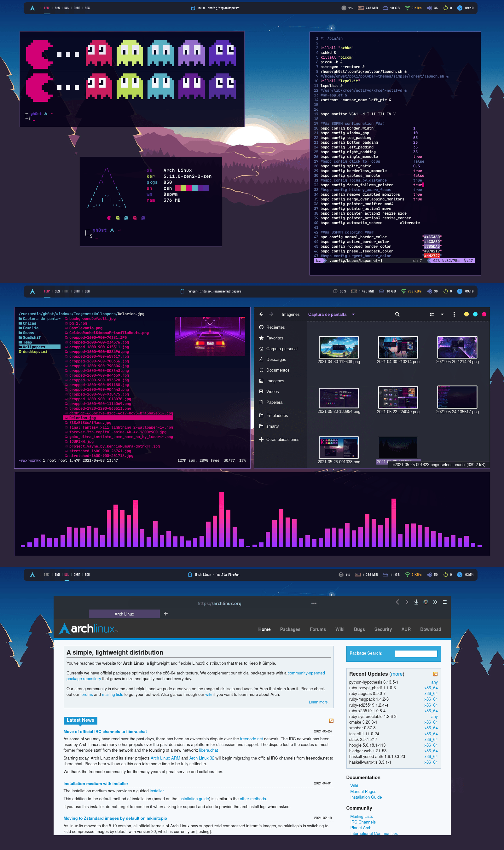
Task: Open Download in archlinux.org navigation
Action: [x=430, y=629]
